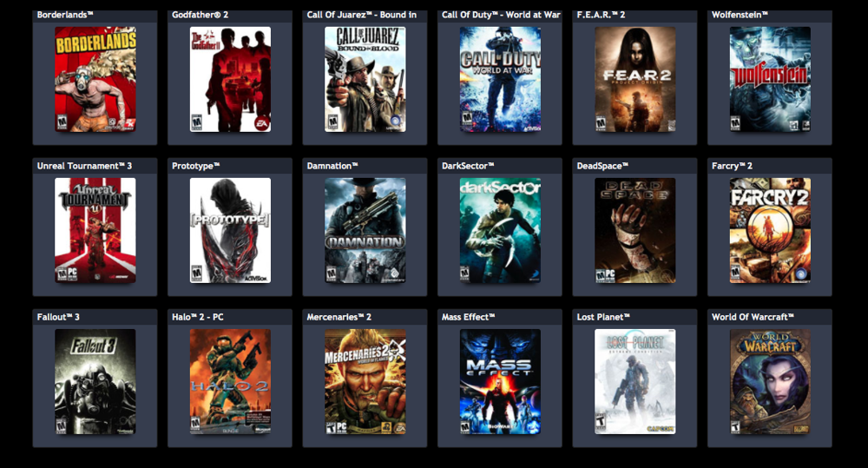Open the Borderlands game cover
The height and width of the screenshot is (468, 868).
95,79
